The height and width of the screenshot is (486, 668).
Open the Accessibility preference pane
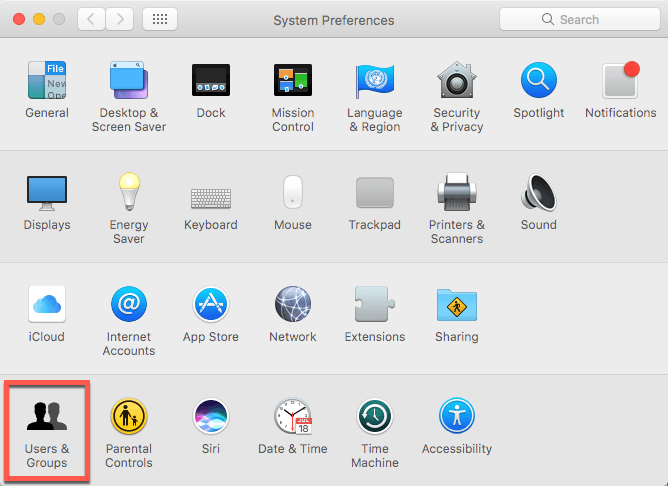[456, 417]
